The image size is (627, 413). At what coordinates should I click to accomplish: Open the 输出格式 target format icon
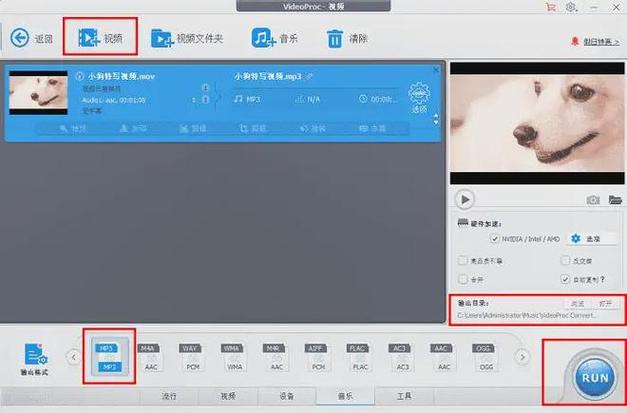point(35,359)
